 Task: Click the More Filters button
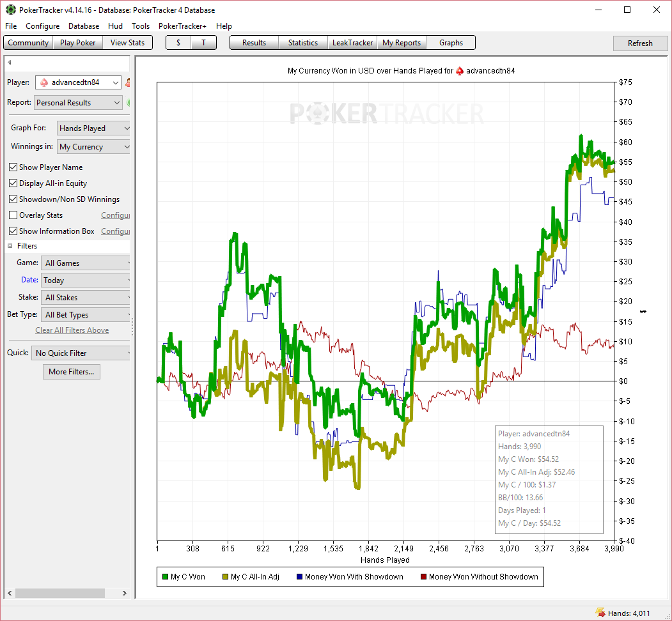(72, 372)
